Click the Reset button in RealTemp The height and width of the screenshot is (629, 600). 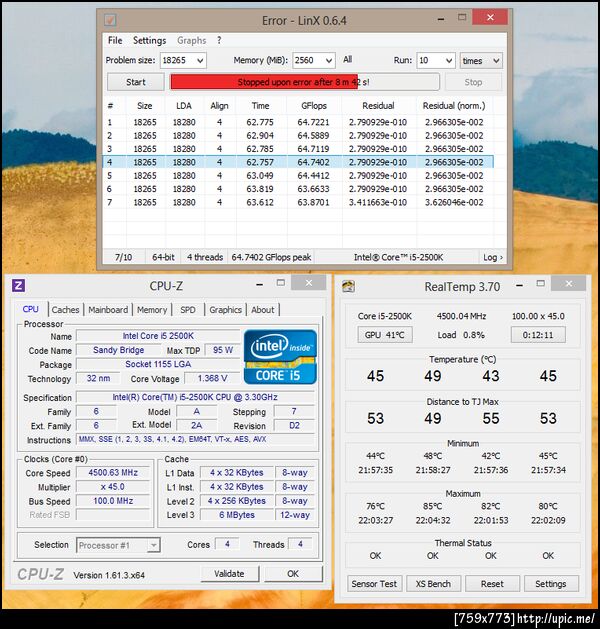[x=492, y=584]
